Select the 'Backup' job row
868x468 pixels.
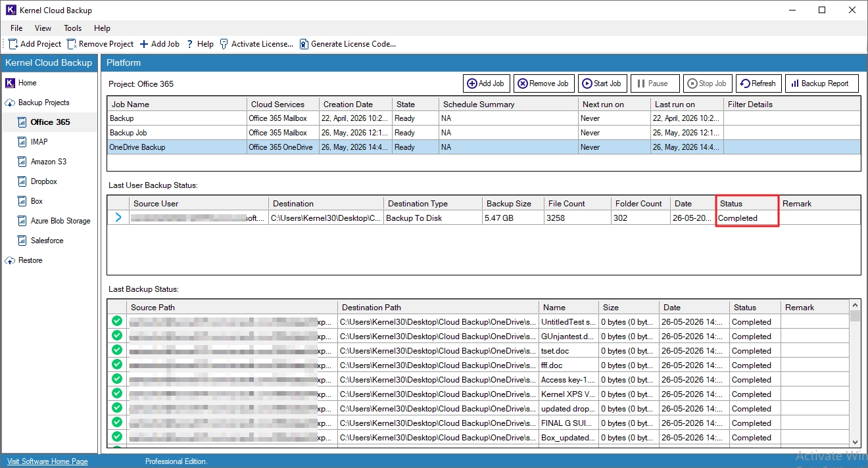click(483, 118)
